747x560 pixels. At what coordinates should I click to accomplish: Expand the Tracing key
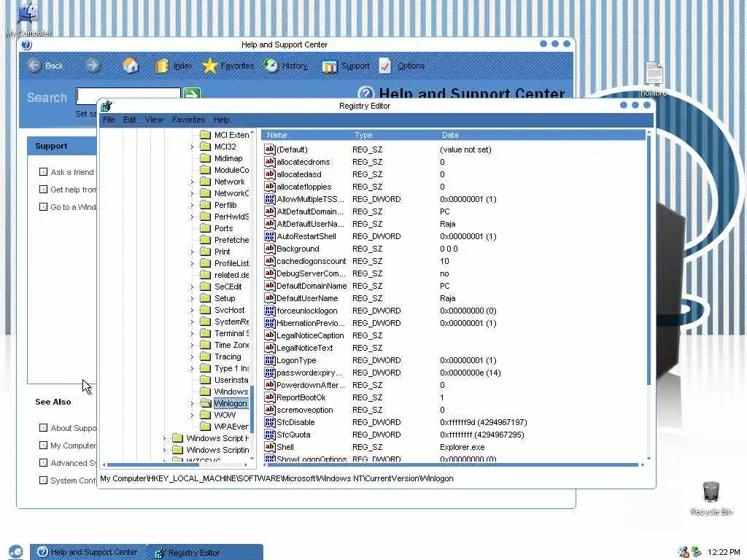point(192,357)
